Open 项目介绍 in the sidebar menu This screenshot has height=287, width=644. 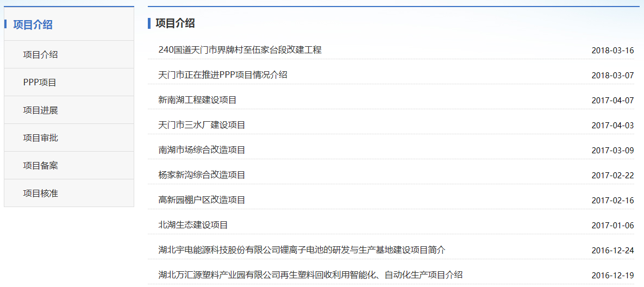pyautogui.click(x=40, y=54)
